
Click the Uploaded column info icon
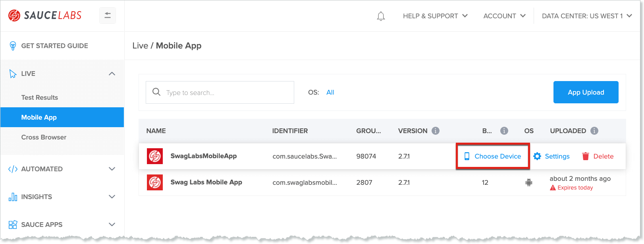pos(594,131)
